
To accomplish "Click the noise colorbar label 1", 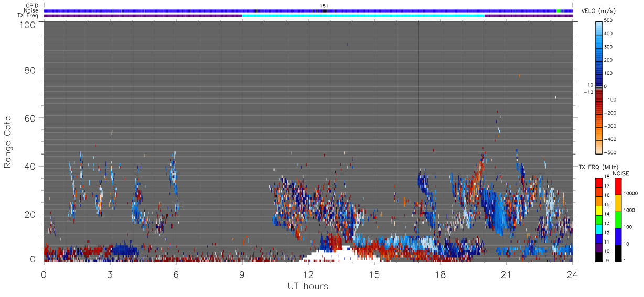I will 625,260.
